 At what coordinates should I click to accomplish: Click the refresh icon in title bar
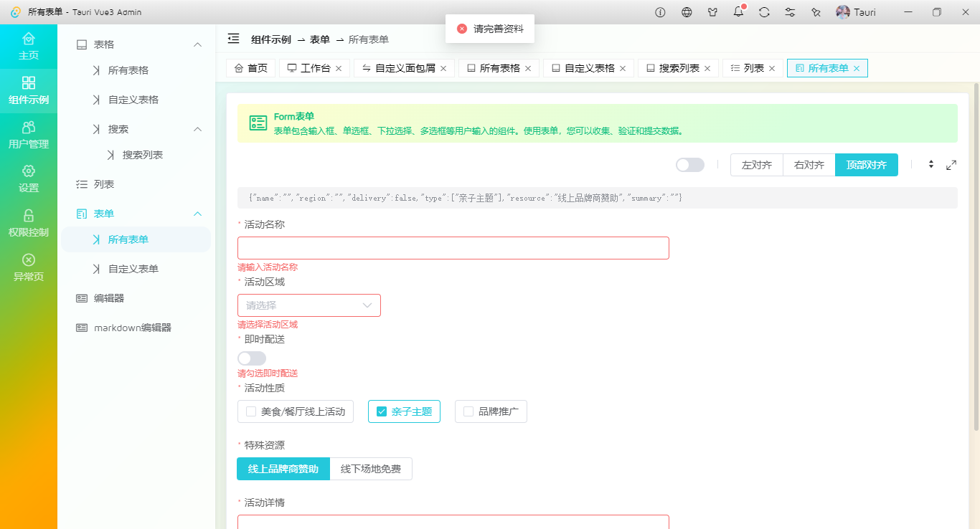coord(764,12)
